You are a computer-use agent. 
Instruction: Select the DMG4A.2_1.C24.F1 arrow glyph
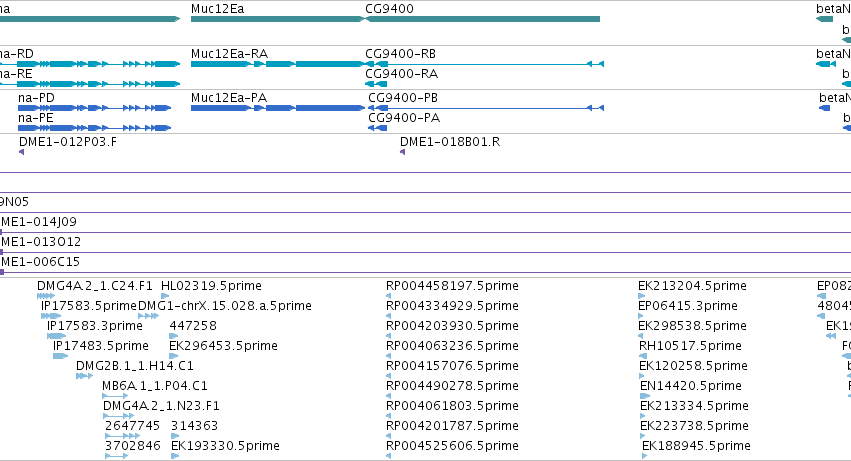pyautogui.click(x=46, y=296)
